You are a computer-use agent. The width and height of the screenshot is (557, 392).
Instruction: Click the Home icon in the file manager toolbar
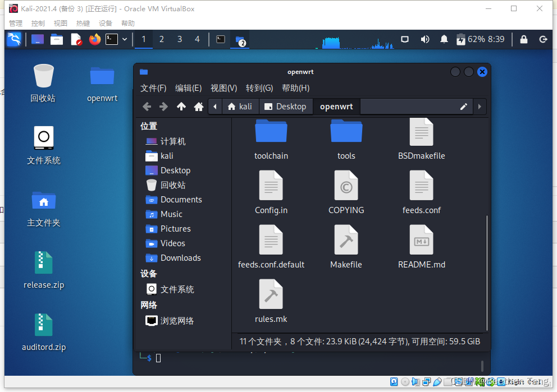[x=199, y=106]
